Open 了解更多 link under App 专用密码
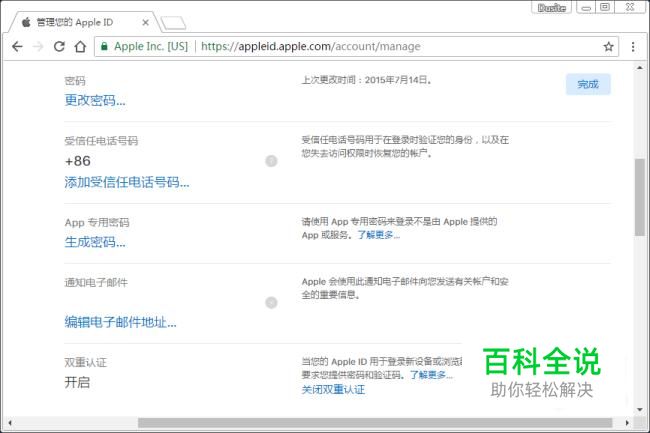The image size is (650, 433). point(378,235)
